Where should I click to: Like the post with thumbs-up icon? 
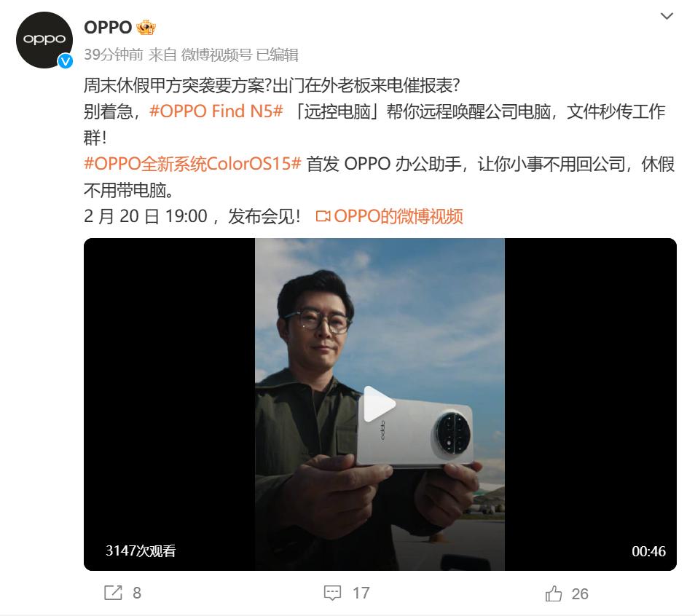tap(554, 593)
